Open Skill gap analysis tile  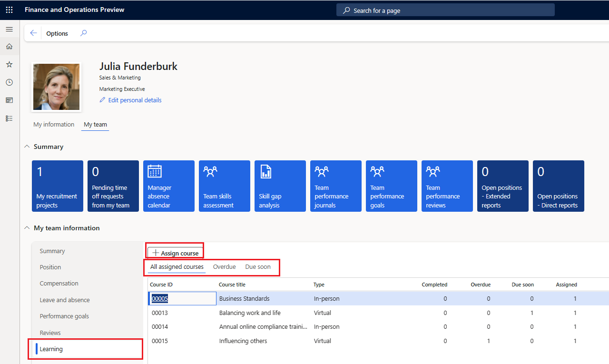pyautogui.click(x=280, y=186)
